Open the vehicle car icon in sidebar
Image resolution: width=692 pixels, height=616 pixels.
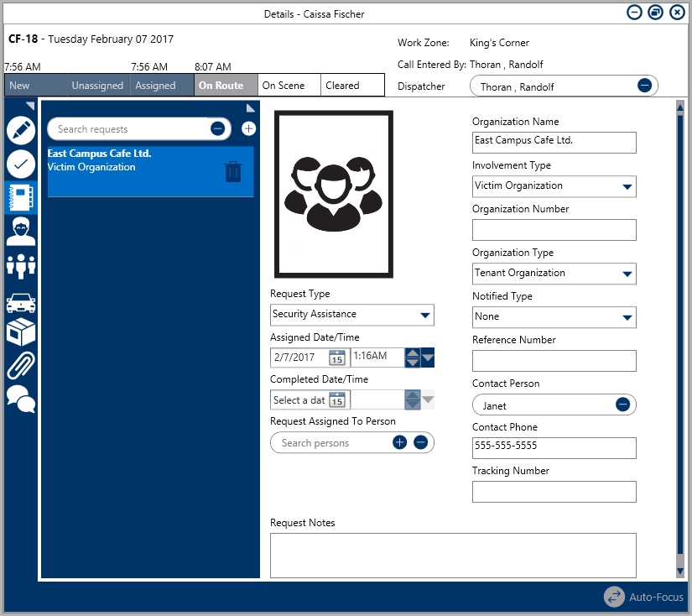(21, 302)
